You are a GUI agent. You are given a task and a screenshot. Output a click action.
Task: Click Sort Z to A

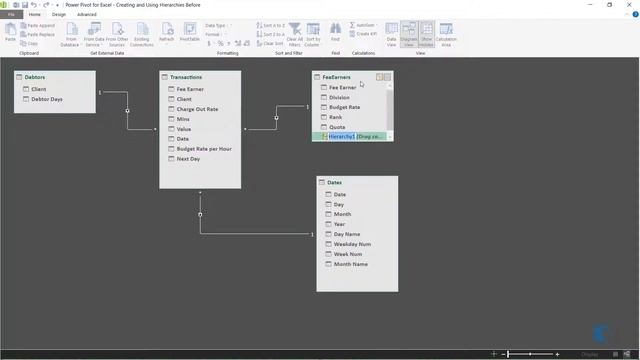tap(270, 34)
